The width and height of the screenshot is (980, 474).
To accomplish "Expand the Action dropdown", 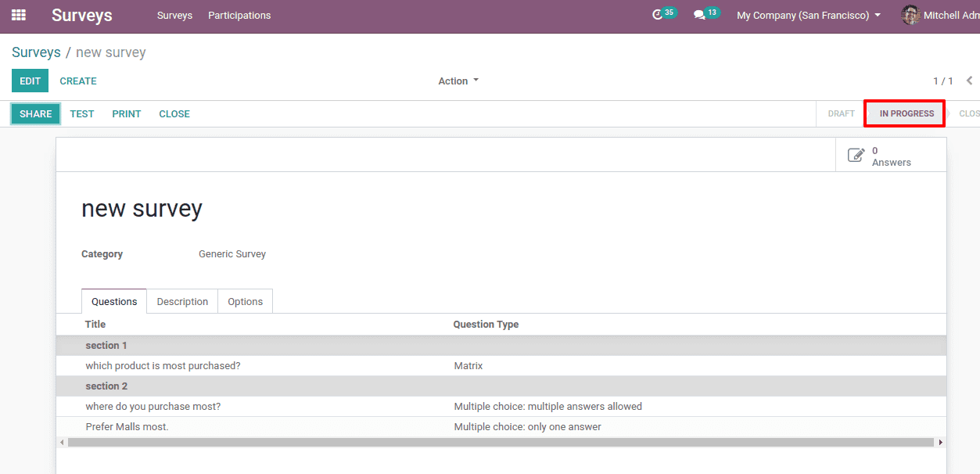I will click(458, 81).
